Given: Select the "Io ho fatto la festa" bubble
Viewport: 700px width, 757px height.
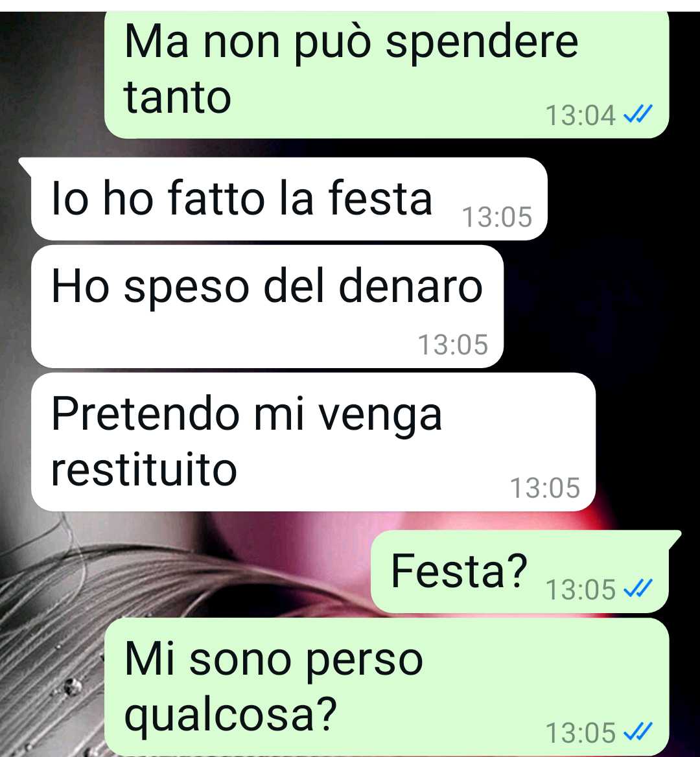Looking at the screenshot, I should (289, 199).
